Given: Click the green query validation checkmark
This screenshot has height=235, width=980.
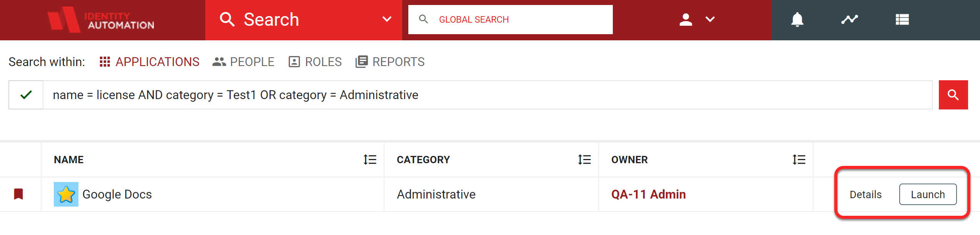Looking at the screenshot, I should (26, 95).
